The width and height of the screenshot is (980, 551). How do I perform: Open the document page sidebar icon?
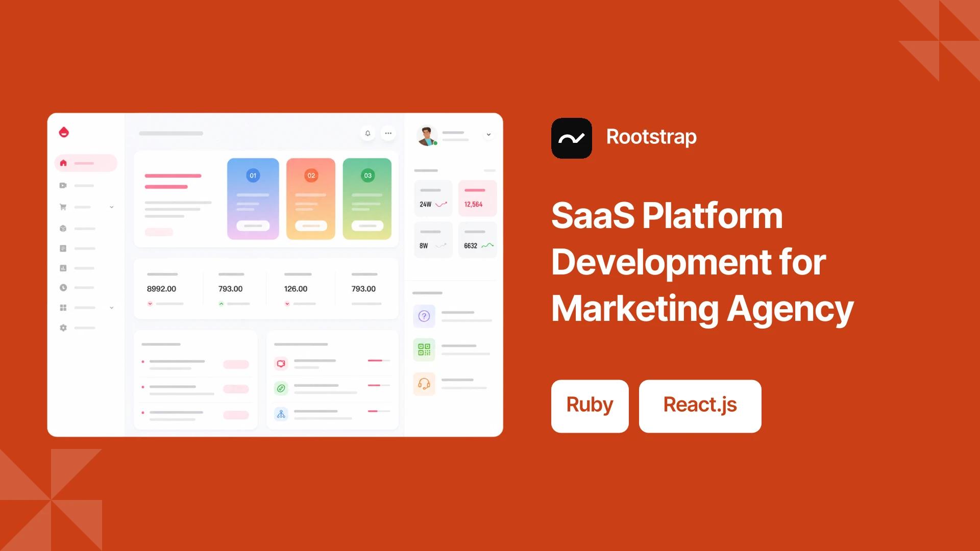coord(63,248)
